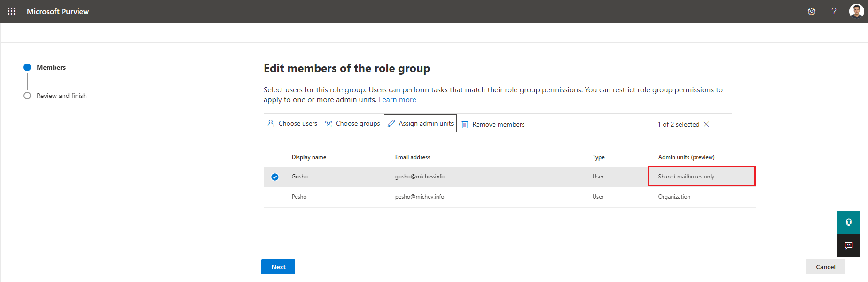Viewport: 868px width, 282px height.
Task: Click Remove members
Action: (x=493, y=124)
